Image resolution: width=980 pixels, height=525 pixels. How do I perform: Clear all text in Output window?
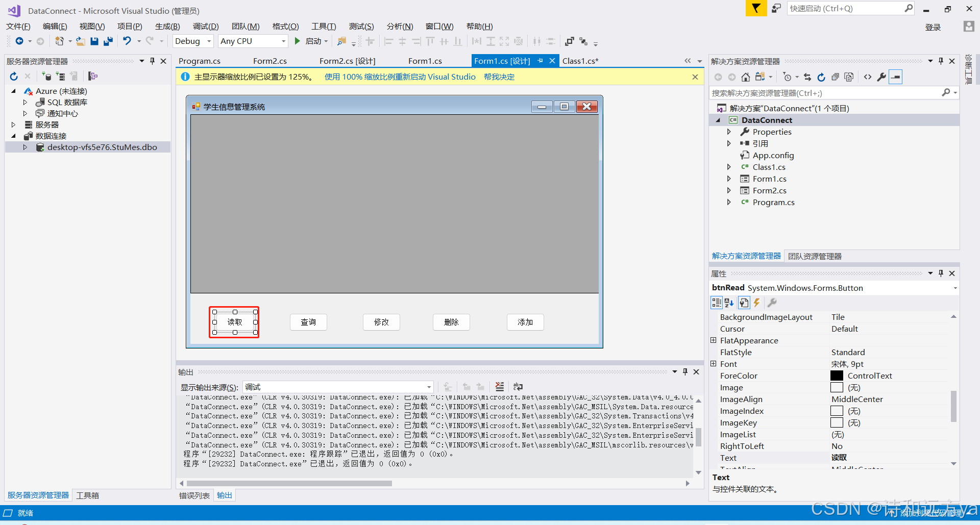pyautogui.click(x=500, y=387)
